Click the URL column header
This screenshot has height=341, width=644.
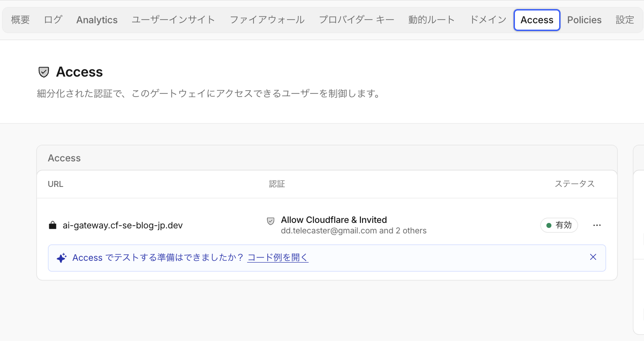pos(56,184)
